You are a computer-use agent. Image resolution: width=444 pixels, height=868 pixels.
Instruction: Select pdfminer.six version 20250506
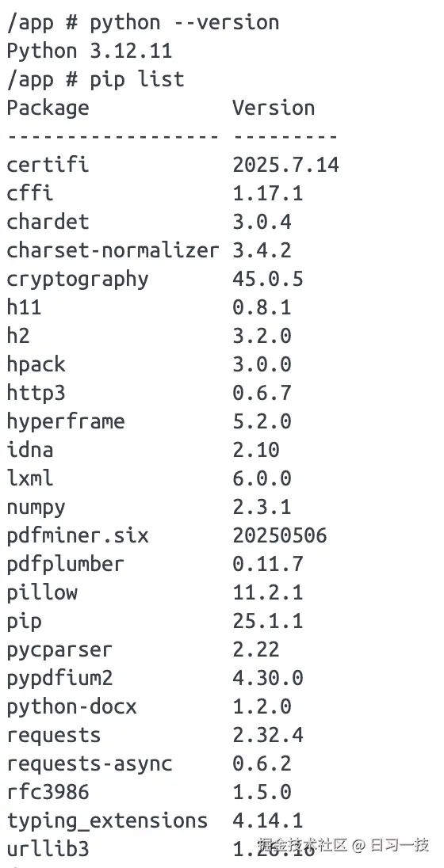tap(279, 535)
